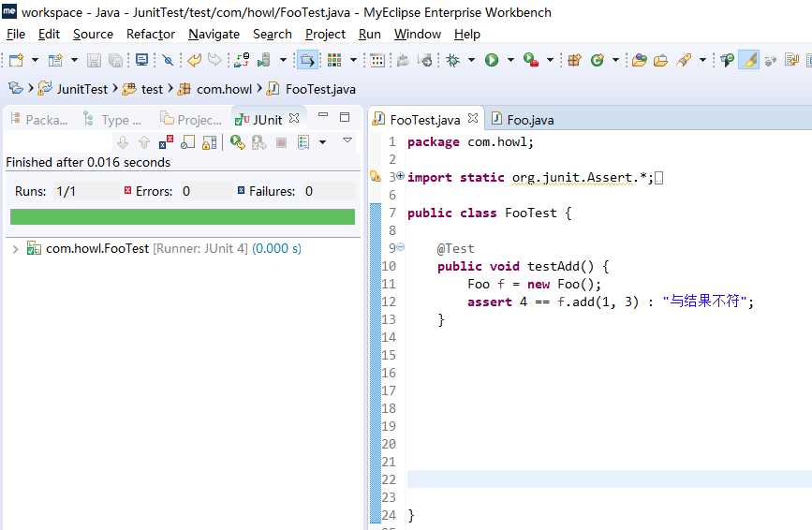812x530 pixels.
Task: Open the New Java Class dropdown arrow
Action: (615, 60)
